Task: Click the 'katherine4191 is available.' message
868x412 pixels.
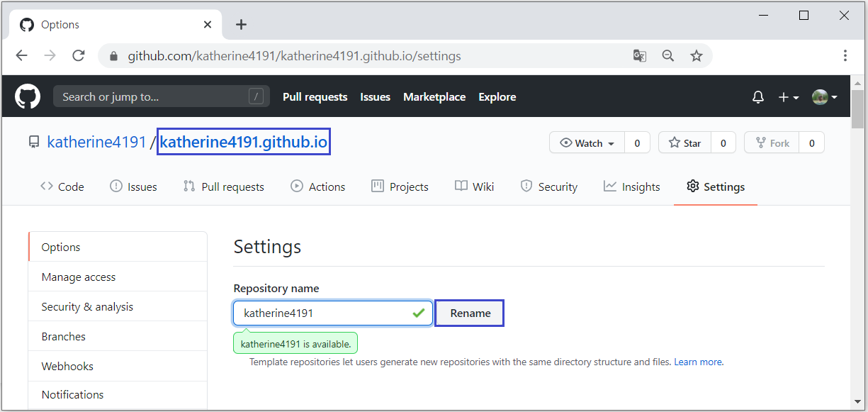Action: [295, 344]
